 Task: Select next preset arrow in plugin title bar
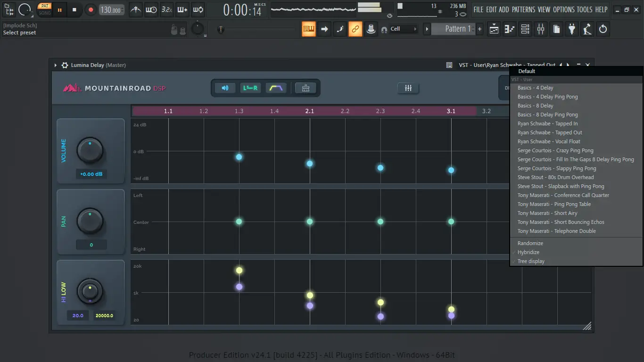tap(568, 65)
